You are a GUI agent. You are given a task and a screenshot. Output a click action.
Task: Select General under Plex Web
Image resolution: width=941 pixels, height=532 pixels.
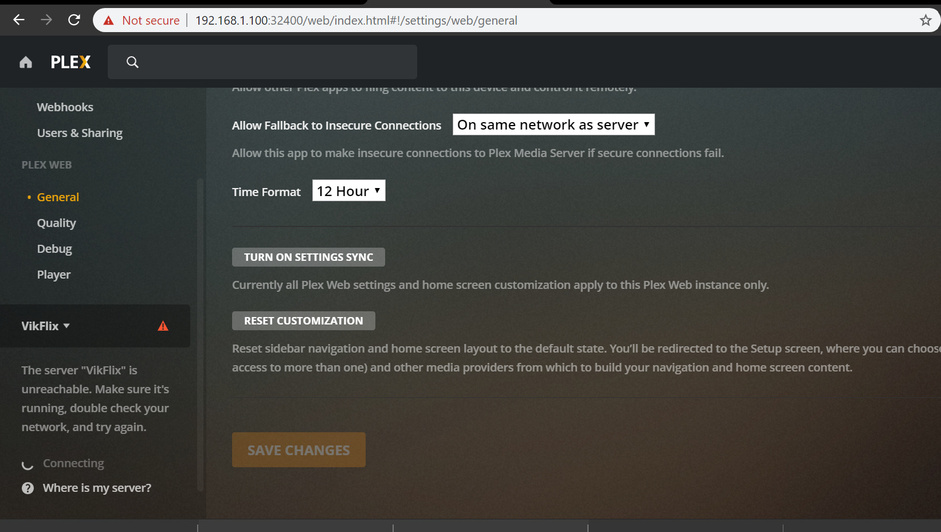point(58,197)
